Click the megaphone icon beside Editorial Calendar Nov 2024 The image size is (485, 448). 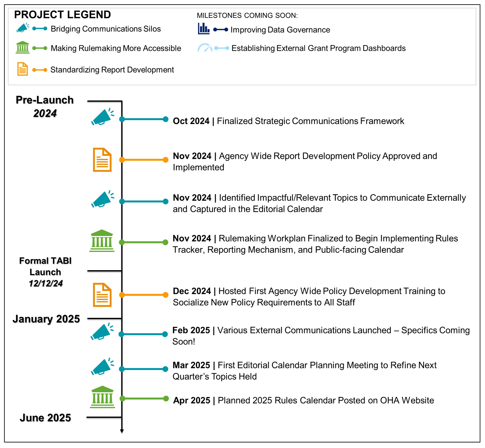point(103,199)
